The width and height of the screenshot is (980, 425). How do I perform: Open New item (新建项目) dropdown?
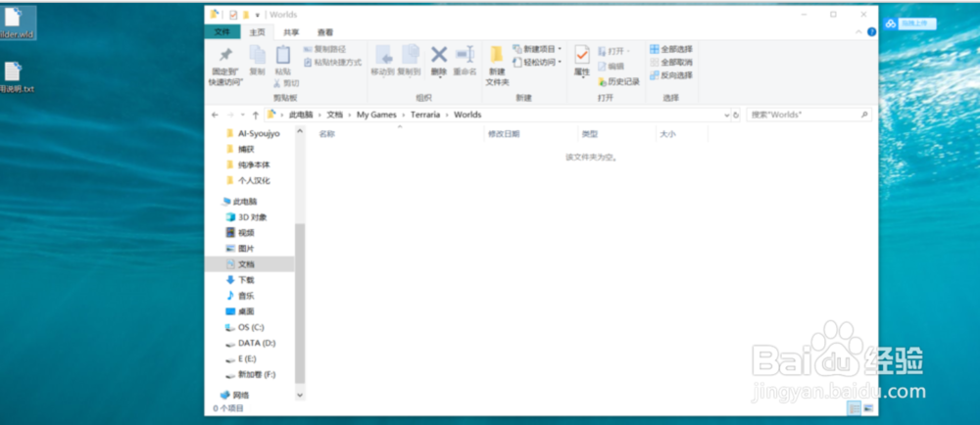tap(537, 49)
